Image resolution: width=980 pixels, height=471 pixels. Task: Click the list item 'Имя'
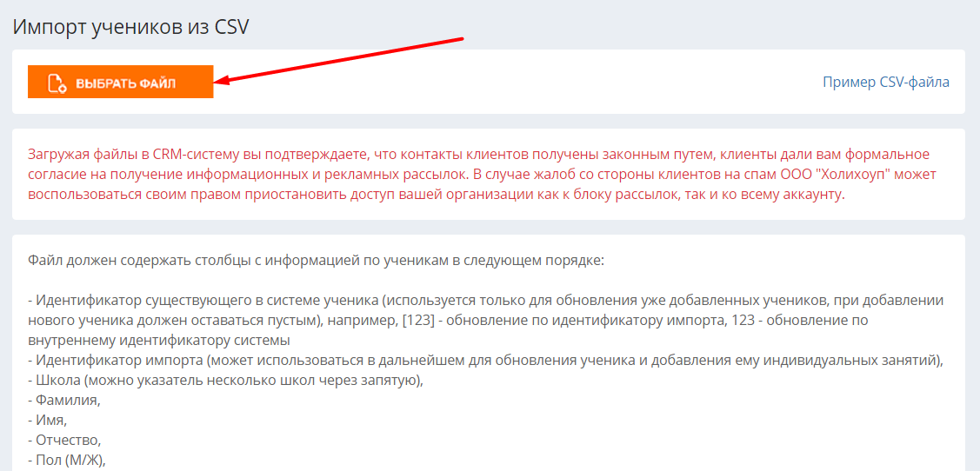coord(48,421)
